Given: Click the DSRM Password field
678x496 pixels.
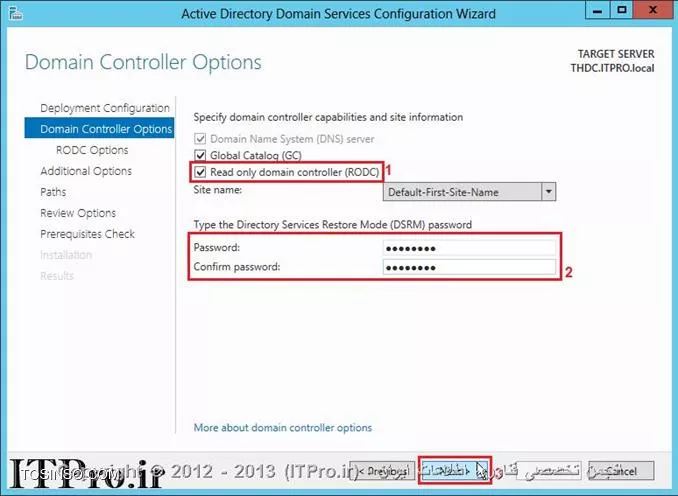Looking at the screenshot, I should (x=469, y=248).
